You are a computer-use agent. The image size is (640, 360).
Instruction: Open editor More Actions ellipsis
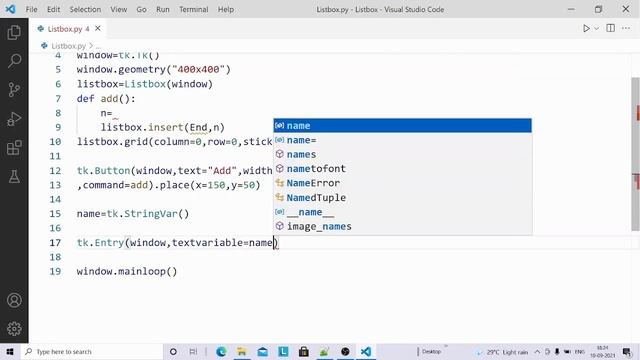[626, 28]
